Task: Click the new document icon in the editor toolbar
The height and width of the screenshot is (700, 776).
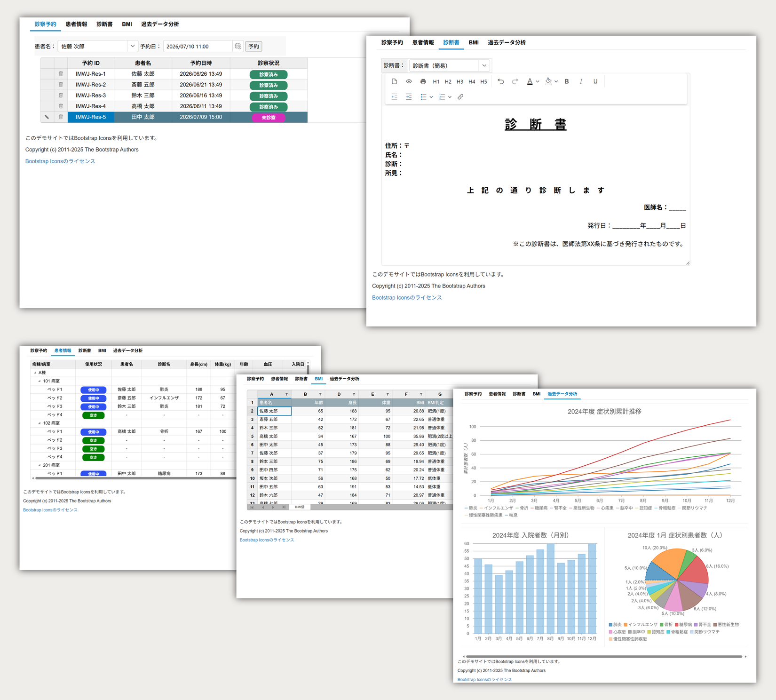Action: coord(394,81)
